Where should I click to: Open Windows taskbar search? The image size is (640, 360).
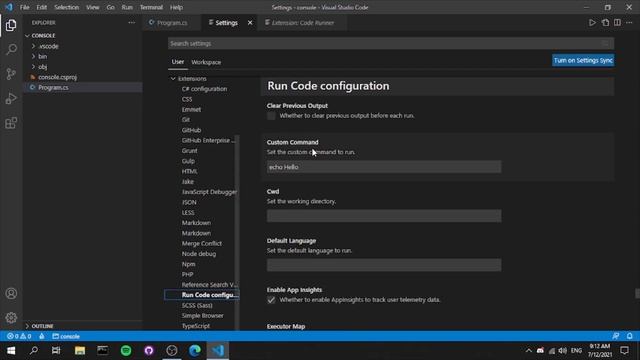click(34, 351)
